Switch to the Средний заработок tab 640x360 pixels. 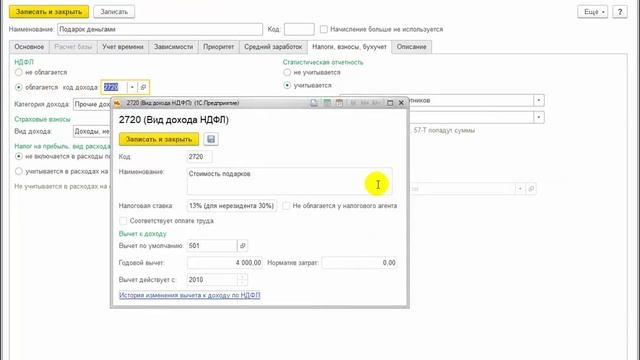273,47
